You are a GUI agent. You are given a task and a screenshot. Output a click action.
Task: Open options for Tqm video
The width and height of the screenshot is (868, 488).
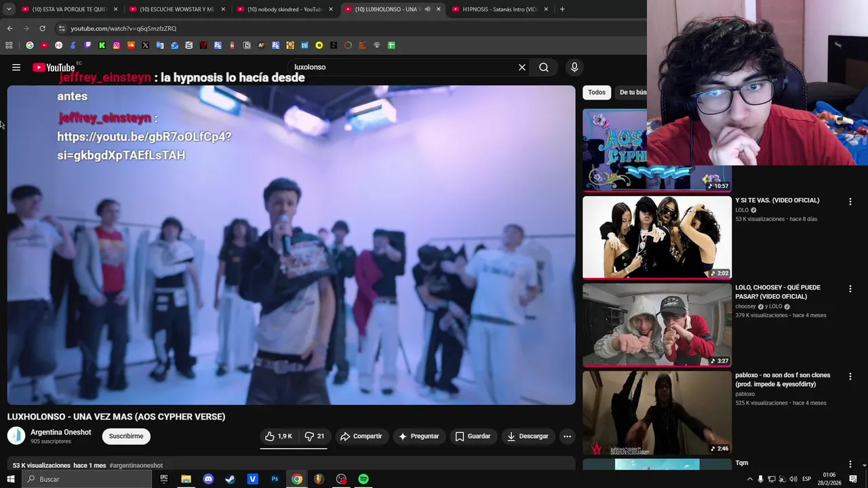(x=850, y=464)
